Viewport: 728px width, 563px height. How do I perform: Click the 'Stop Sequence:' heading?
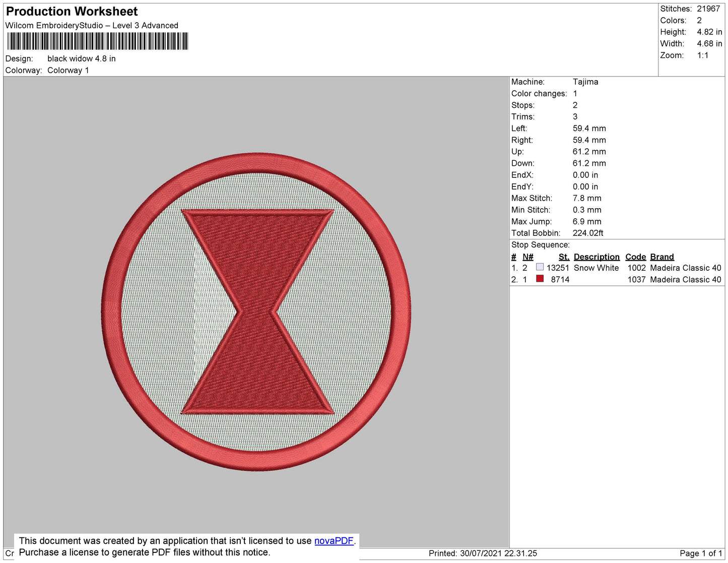tap(541, 244)
